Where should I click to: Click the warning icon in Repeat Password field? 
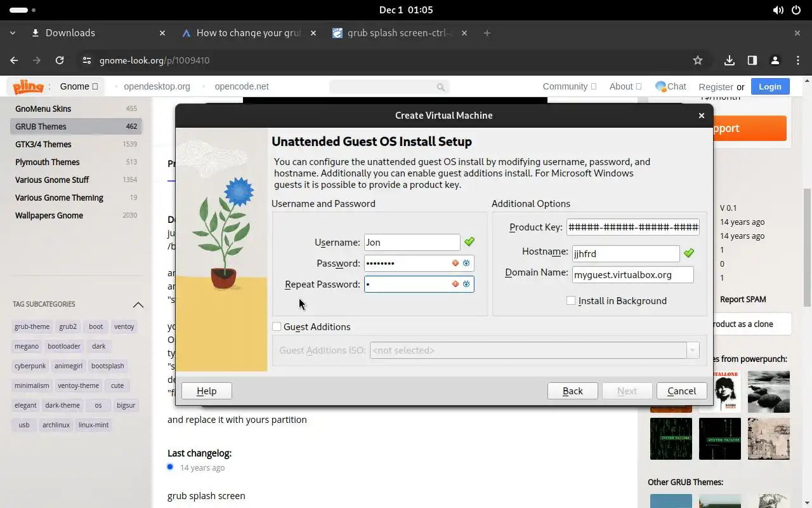click(x=455, y=284)
